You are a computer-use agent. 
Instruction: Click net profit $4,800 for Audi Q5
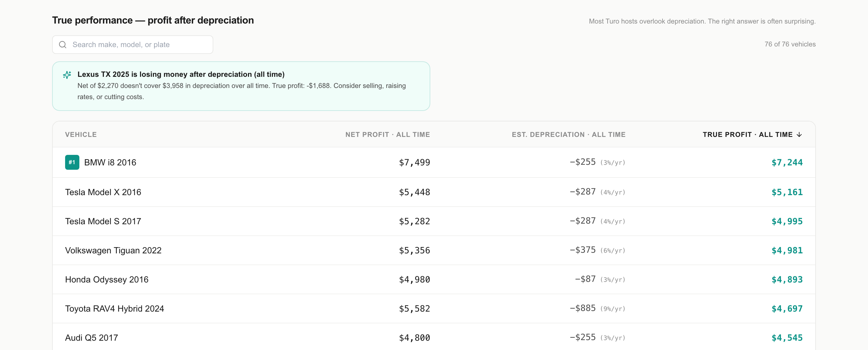[414, 338]
